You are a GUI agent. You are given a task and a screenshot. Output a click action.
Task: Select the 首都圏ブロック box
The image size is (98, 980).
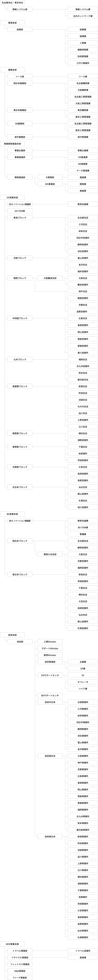(20, 386)
